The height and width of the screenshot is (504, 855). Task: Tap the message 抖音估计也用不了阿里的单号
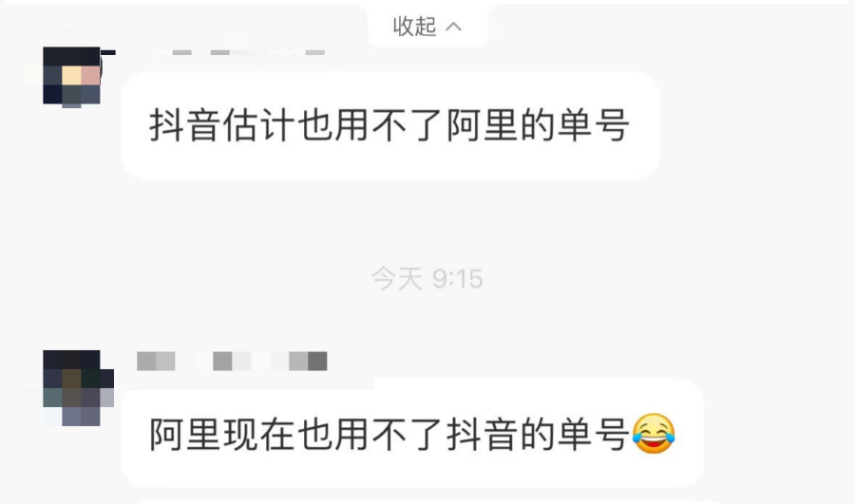click(x=390, y=125)
